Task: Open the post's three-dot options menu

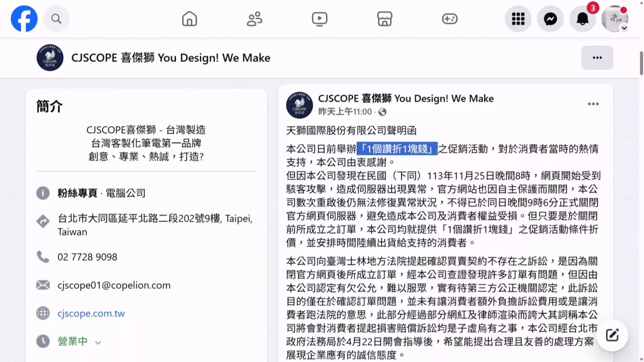Action: click(593, 104)
